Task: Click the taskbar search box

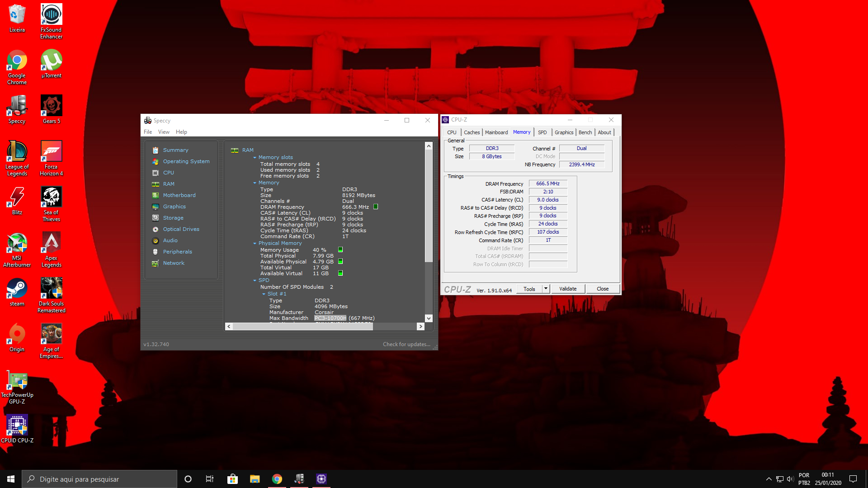Action: click(x=99, y=479)
